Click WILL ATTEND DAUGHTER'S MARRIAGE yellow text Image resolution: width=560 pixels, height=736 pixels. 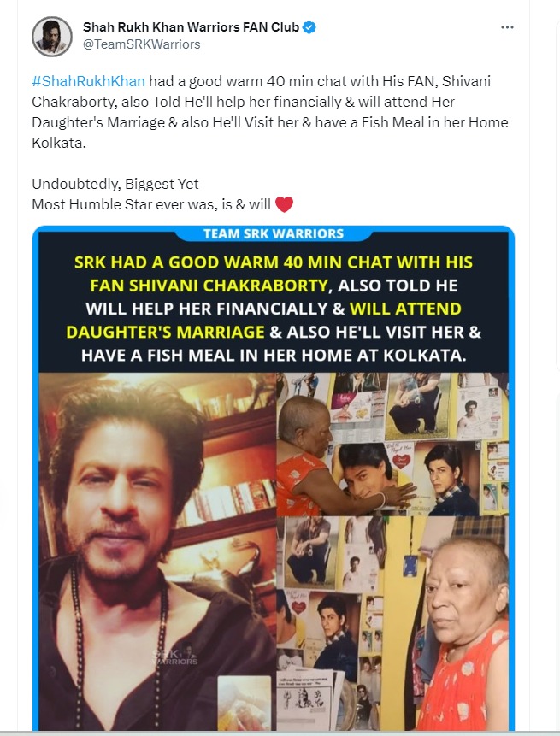pyautogui.click(x=264, y=320)
